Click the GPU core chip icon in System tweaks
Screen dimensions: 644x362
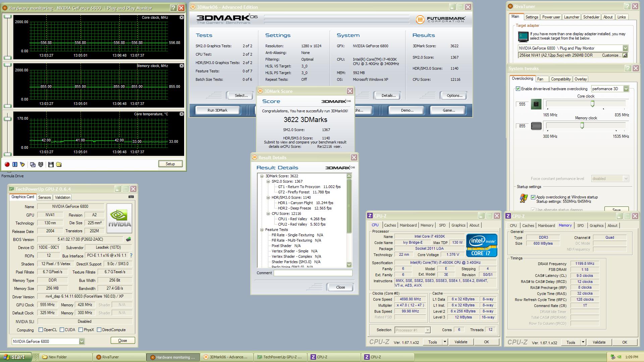(536, 104)
